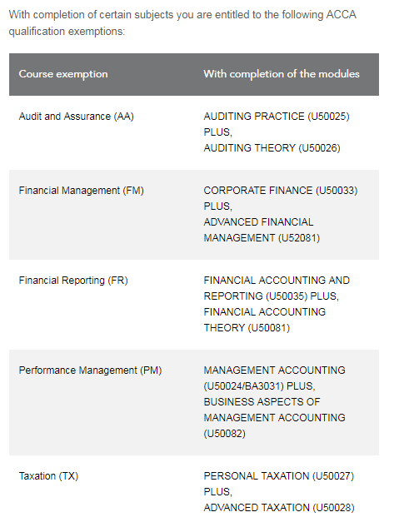
Task: Click BUSINESS ASPECTS OF MANAGEMENT ACCOUNTING text
Action: pos(274,410)
